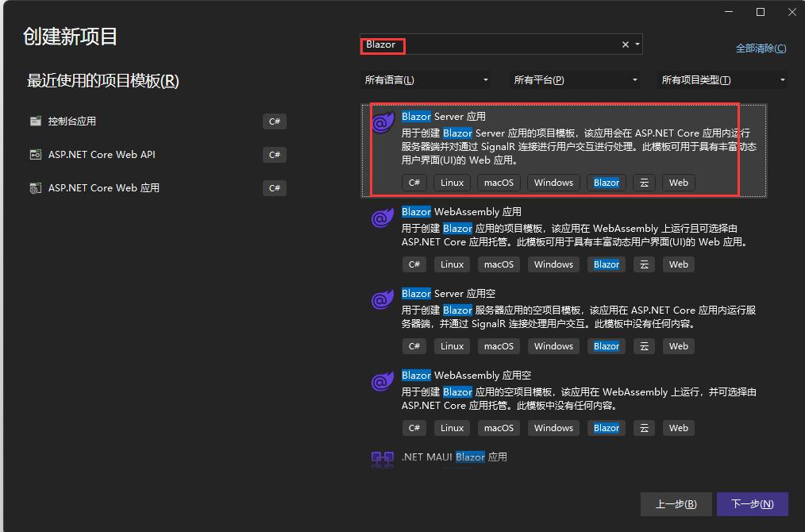The height and width of the screenshot is (532, 805).
Task: Minimize the 创建新项目 dialog window
Action: 729,12
